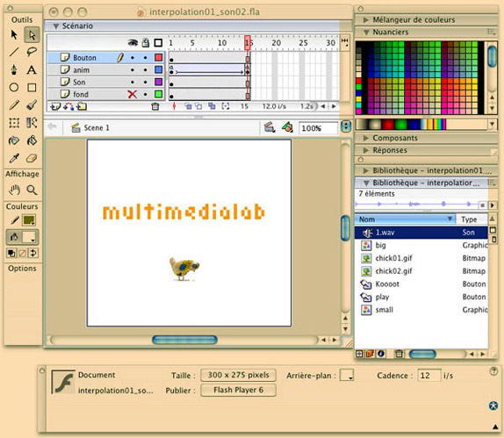Delete layer with timeline trash icon

tap(155, 106)
